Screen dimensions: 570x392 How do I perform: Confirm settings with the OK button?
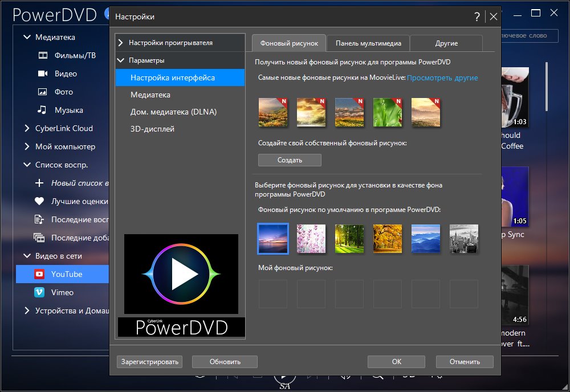[396, 362]
